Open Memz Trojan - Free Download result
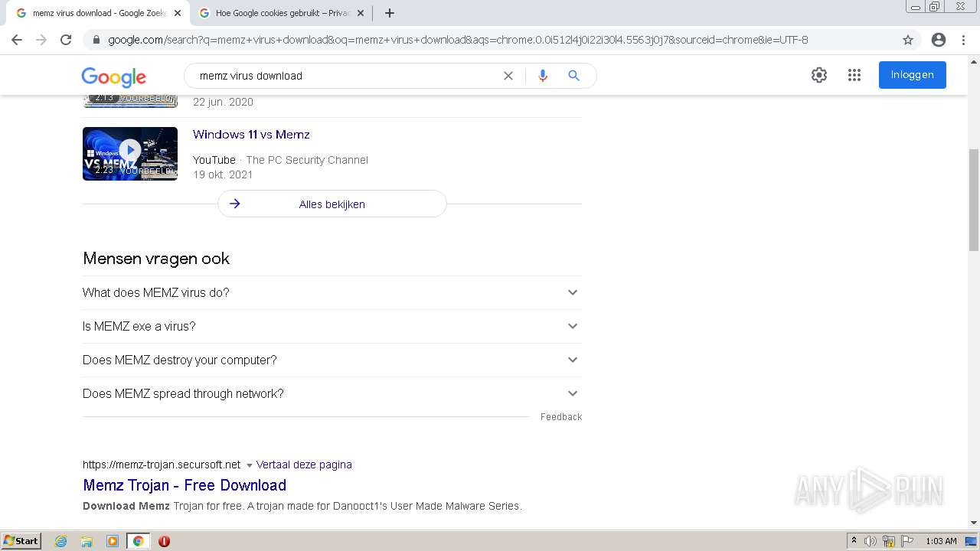The width and height of the screenshot is (980, 551). (x=185, y=485)
